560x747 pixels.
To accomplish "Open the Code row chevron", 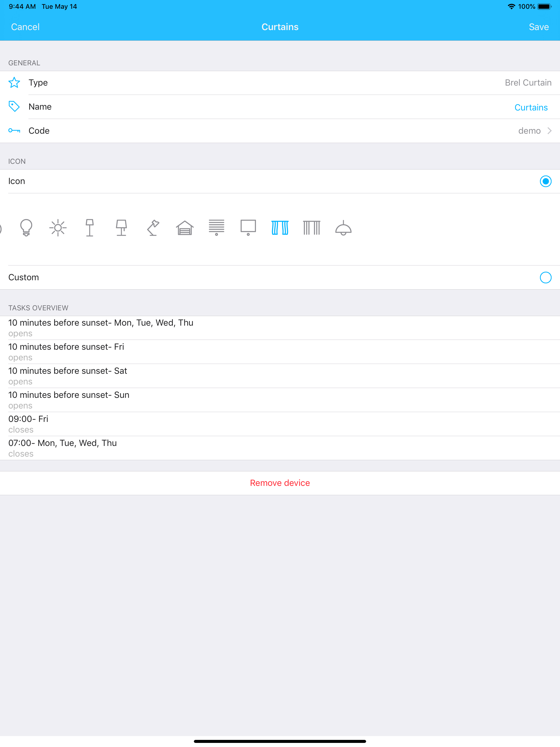I will click(x=550, y=131).
